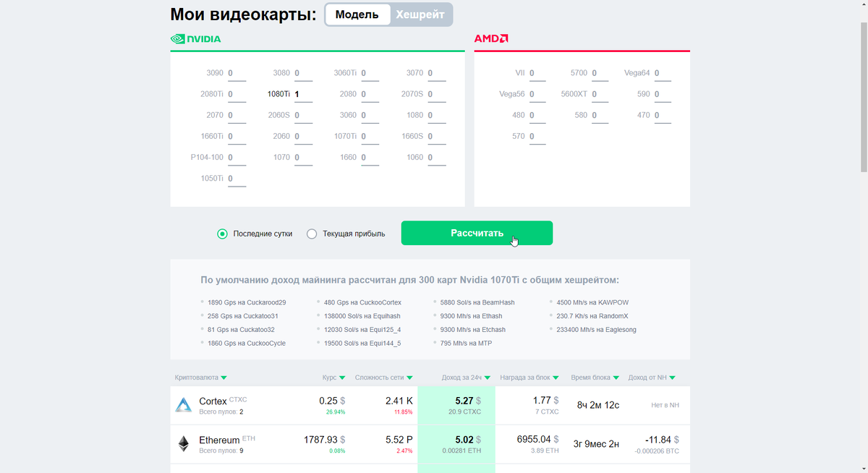Click the AMD logo
The image size is (868, 473).
pyautogui.click(x=491, y=39)
